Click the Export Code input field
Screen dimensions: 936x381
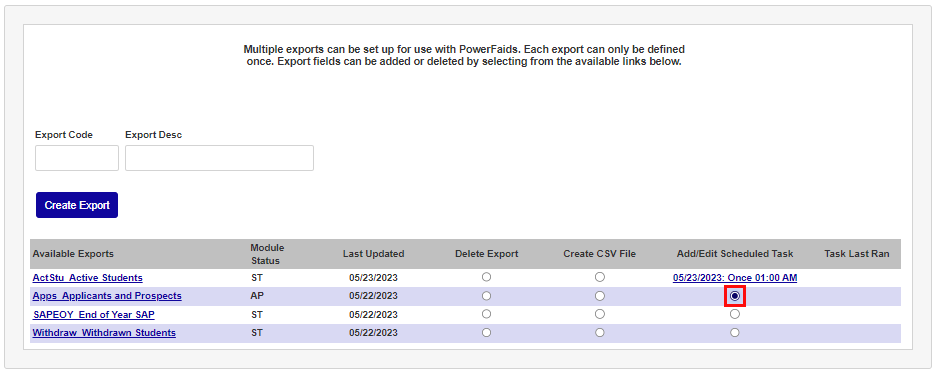[77, 158]
